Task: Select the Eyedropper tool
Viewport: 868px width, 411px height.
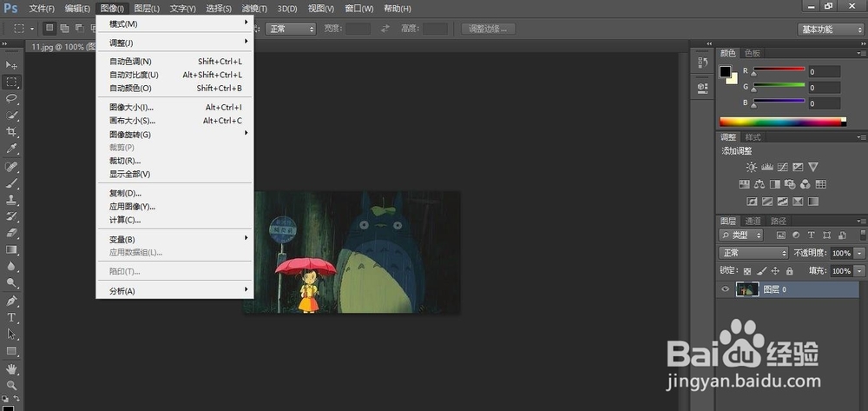Action: coord(11,149)
